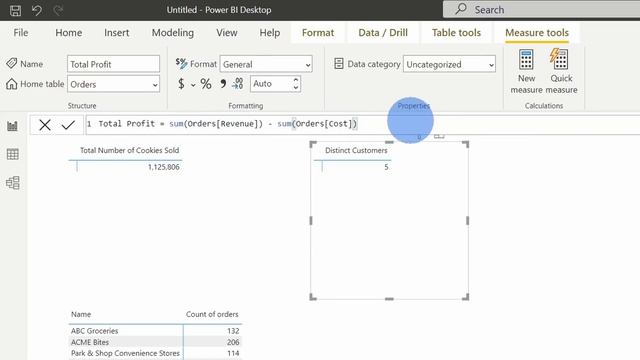The image size is (640, 360).
Task: Sort by Count of orders header
Action: pyautogui.click(x=212, y=314)
